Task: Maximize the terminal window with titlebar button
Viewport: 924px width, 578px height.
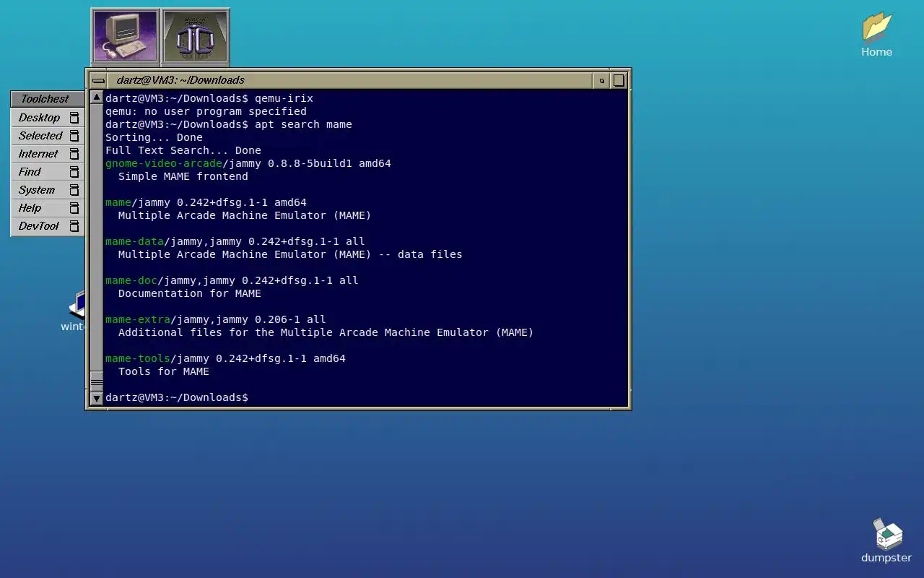Action: point(619,80)
